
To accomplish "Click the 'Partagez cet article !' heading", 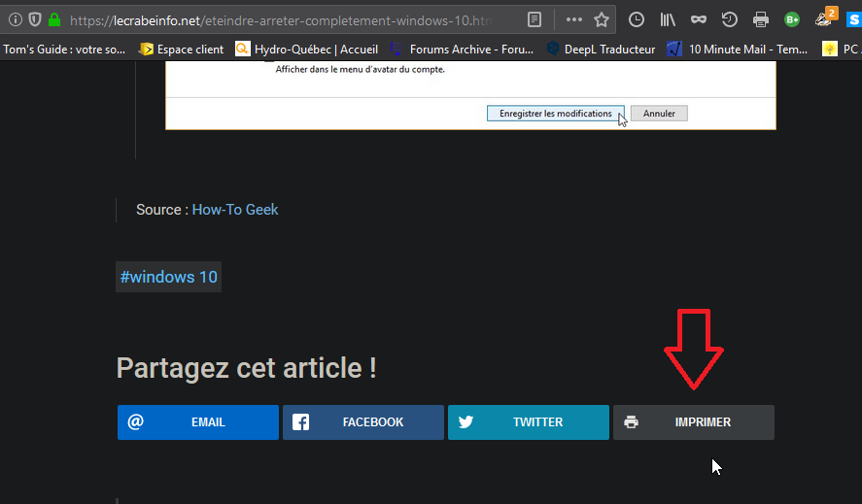I will [246, 368].
